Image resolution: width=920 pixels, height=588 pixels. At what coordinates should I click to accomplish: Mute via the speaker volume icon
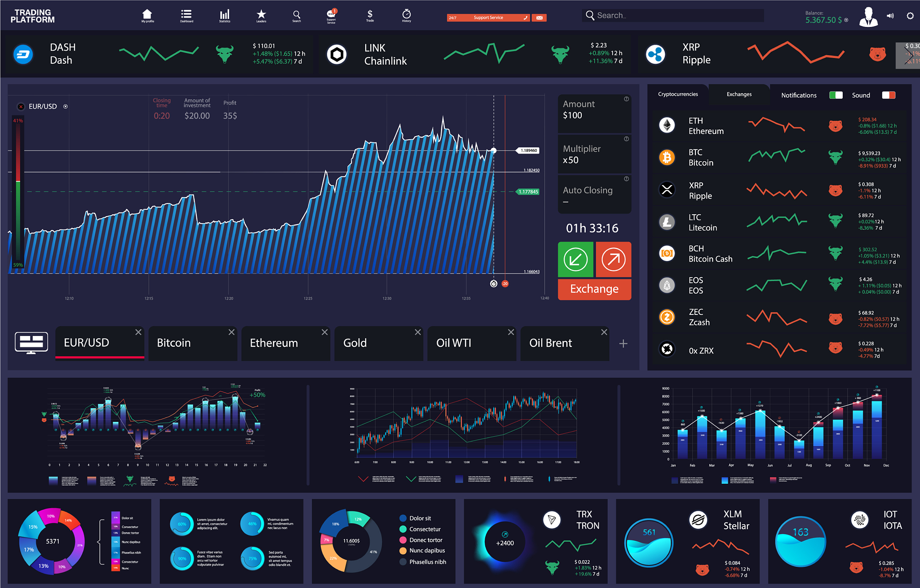pyautogui.click(x=890, y=16)
